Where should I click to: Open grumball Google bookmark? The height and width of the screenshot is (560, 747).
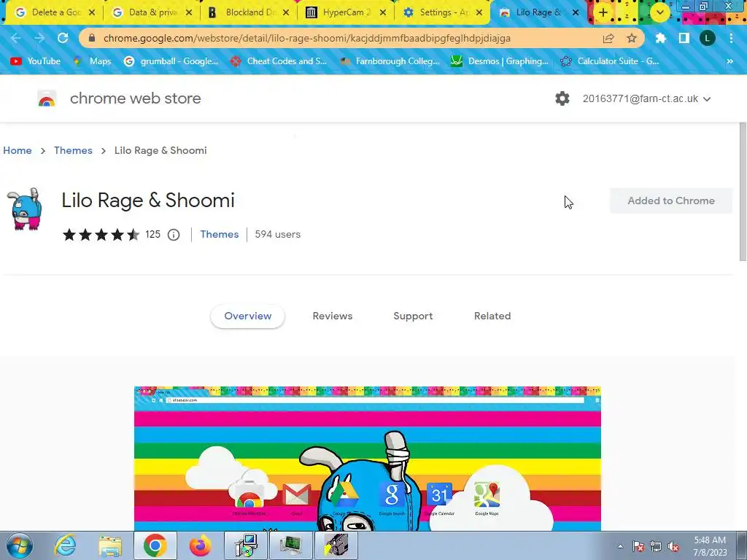tap(171, 61)
